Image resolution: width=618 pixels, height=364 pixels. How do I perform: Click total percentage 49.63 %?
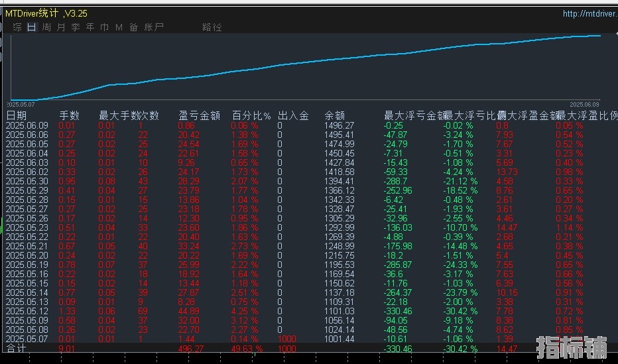[x=247, y=349]
